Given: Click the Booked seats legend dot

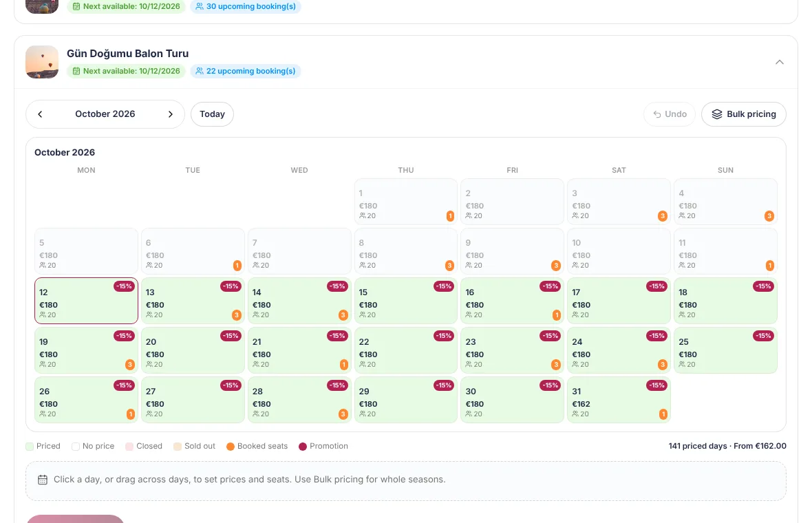Looking at the screenshot, I should (231, 447).
